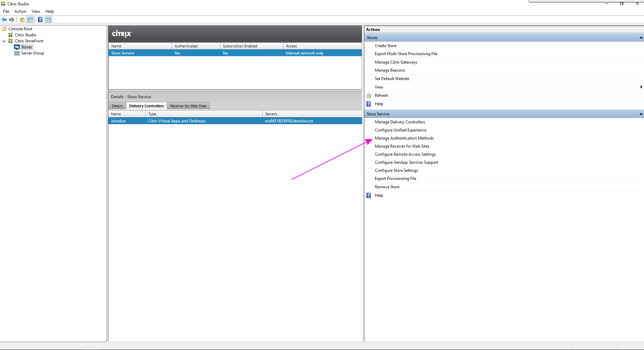Click the Authenticated column header
This screenshot has width=644, height=350.
196,46
